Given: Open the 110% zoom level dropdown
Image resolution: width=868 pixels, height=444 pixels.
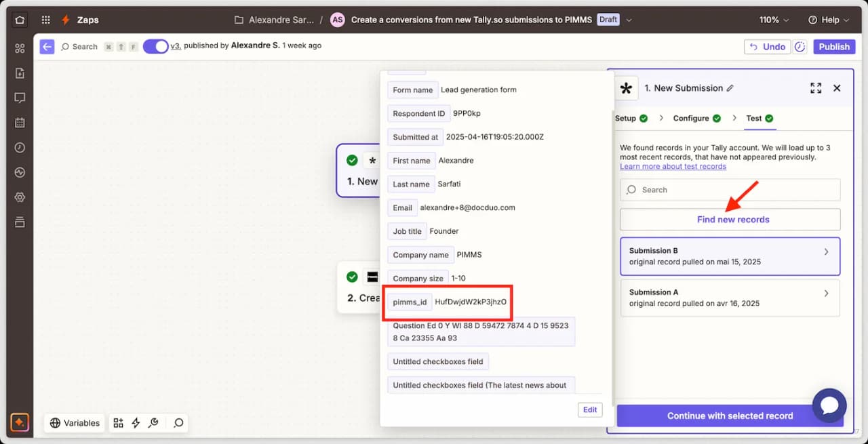Looking at the screenshot, I should point(774,20).
